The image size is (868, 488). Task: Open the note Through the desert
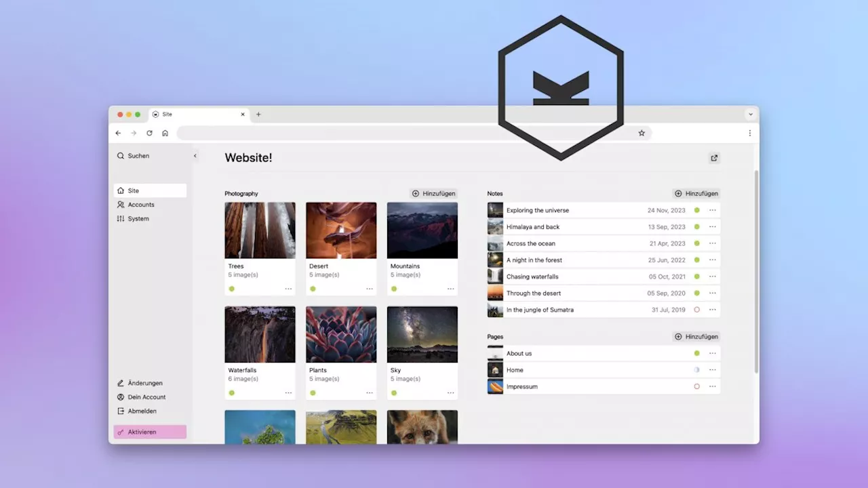click(604, 293)
